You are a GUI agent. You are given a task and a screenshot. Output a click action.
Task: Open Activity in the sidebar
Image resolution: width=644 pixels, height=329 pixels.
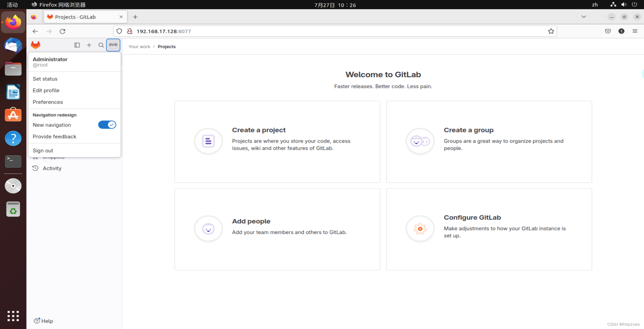[52, 168]
